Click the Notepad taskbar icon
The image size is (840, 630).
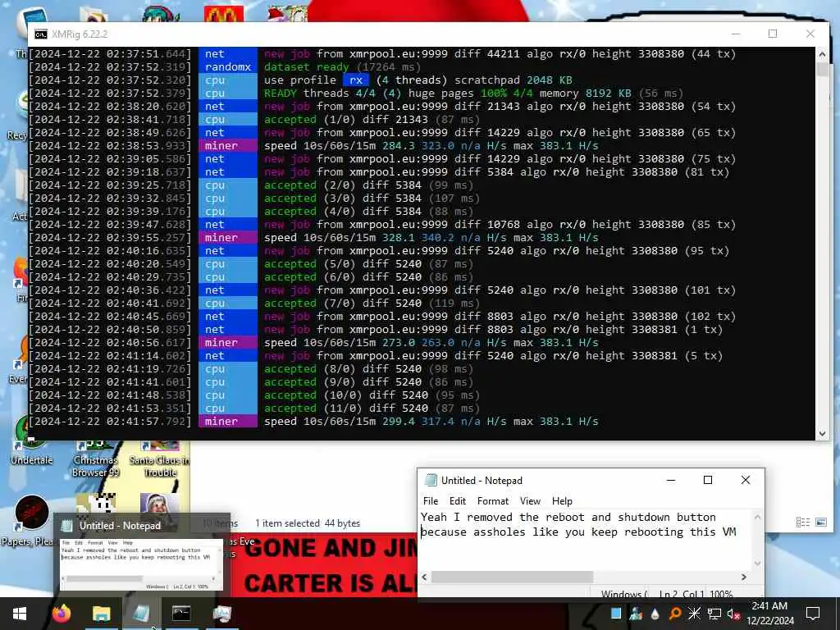tap(141, 614)
